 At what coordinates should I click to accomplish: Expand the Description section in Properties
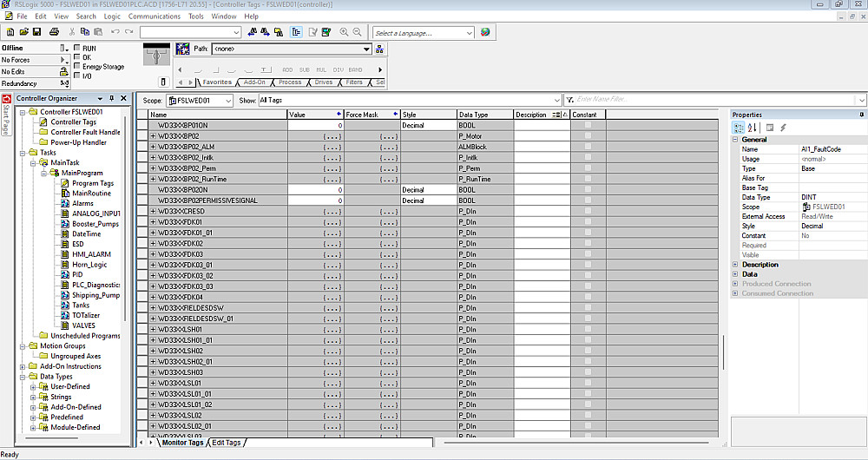[x=735, y=265]
